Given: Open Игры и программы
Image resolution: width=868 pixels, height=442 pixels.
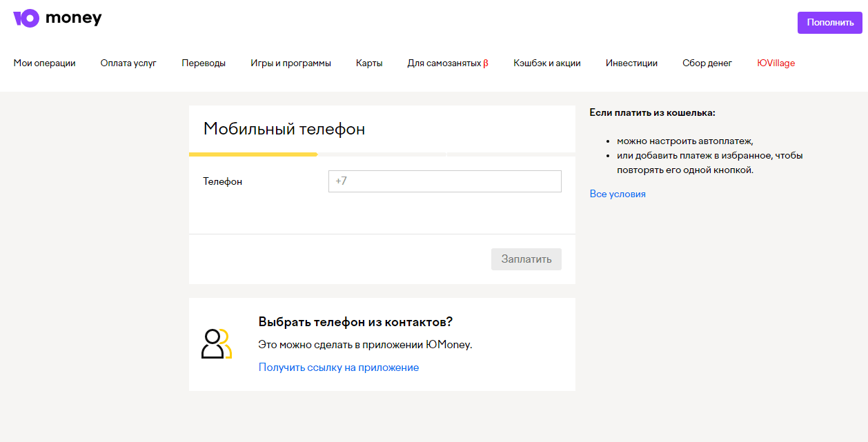Looking at the screenshot, I should [x=290, y=63].
